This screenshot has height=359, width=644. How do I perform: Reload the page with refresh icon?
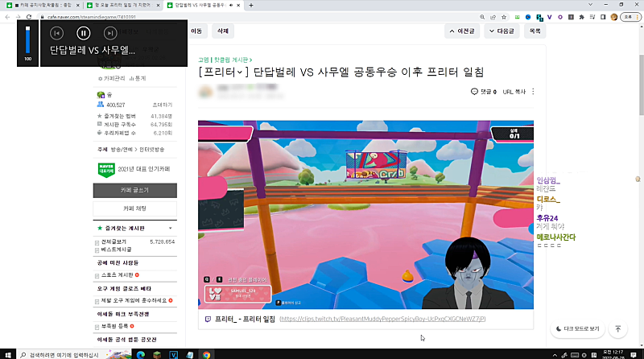29,17
